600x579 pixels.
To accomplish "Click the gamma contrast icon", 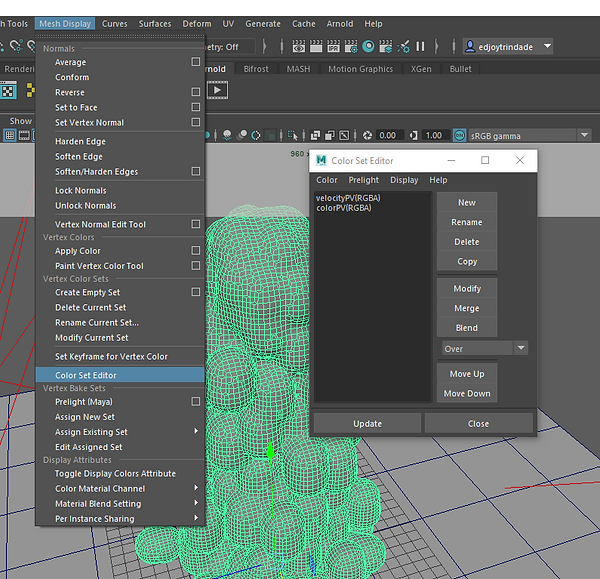I will click(x=414, y=135).
